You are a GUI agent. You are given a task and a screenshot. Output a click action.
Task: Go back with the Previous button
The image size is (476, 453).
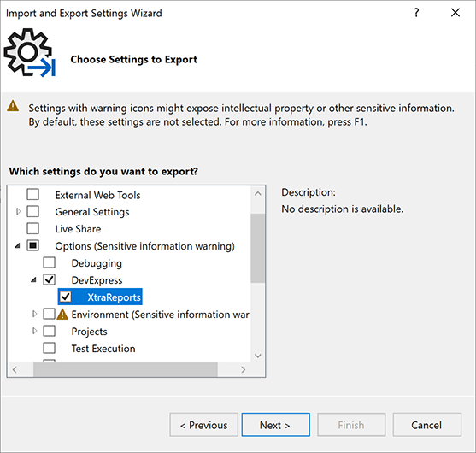[x=203, y=425]
